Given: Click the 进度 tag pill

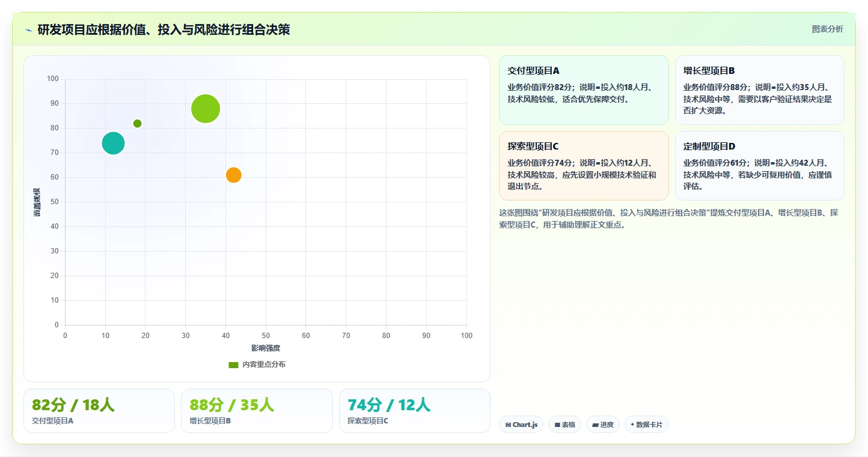Looking at the screenshot, I should [x=603, y=425].
